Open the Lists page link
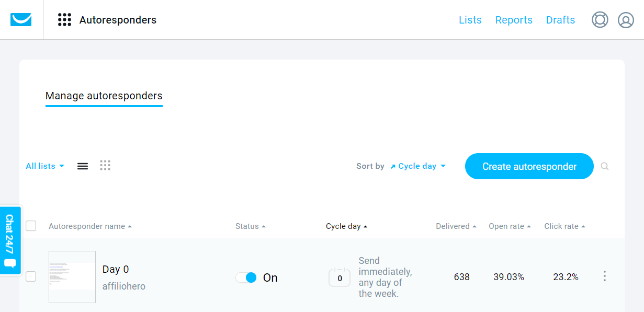Viewport: 644px width, 312px height. tap(470, 20)
